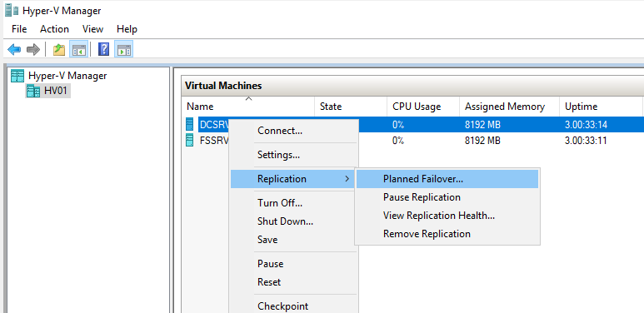Choose Checkpoint from the context menu

coord(294,306)
